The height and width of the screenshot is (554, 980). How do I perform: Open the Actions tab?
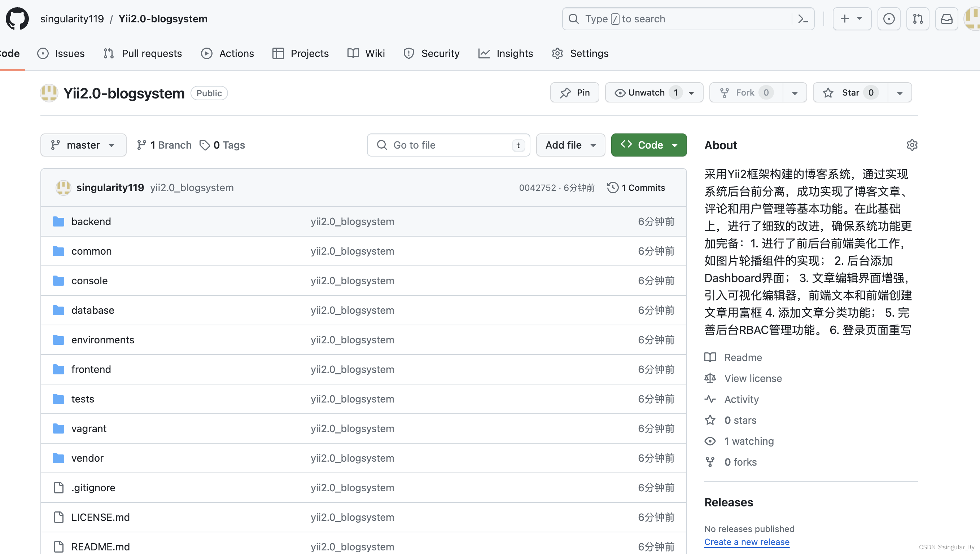tap(227, 53)
